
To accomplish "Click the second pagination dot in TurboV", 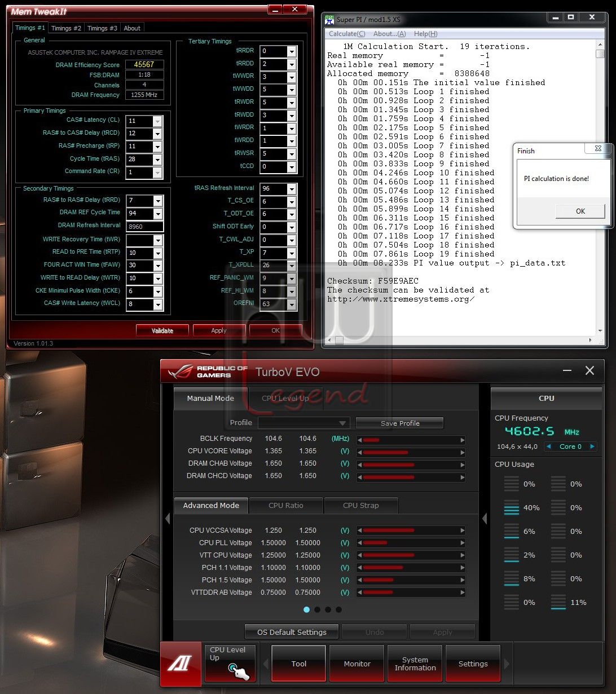I will pos(317,609).
